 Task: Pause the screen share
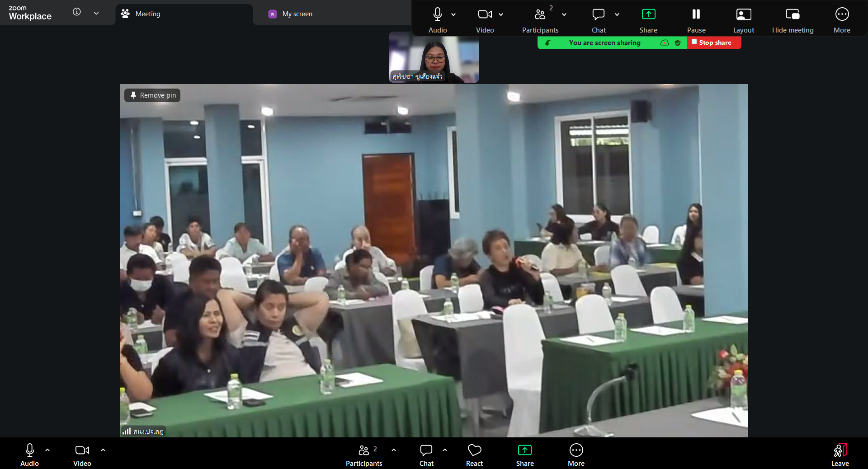[x=696, y=20]
